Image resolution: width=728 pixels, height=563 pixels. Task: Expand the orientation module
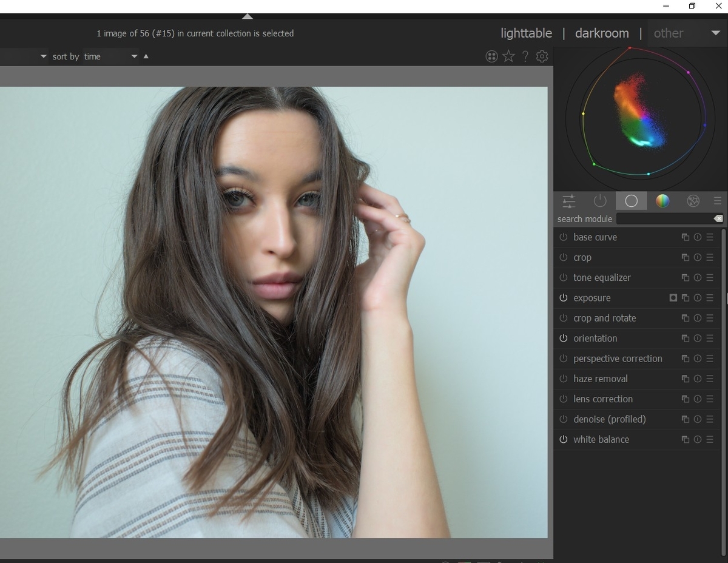(595, 339)
